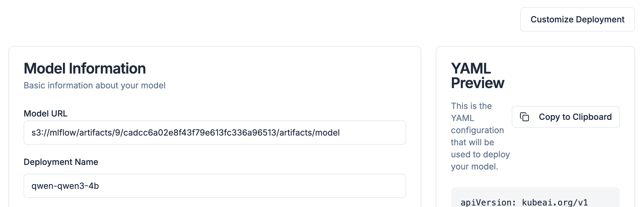
Task: Click the word 'Preview' in the YAML panel title
Action: click(x=478, y=83)
